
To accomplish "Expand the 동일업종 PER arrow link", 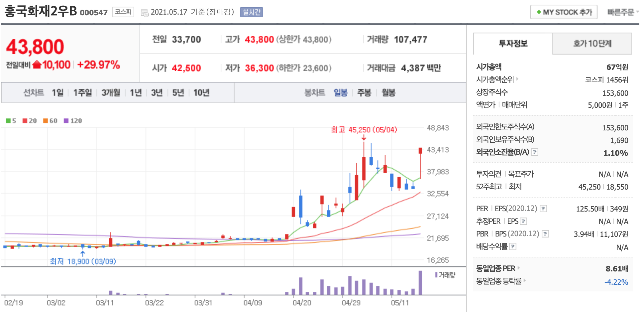I will pos(519,268).
